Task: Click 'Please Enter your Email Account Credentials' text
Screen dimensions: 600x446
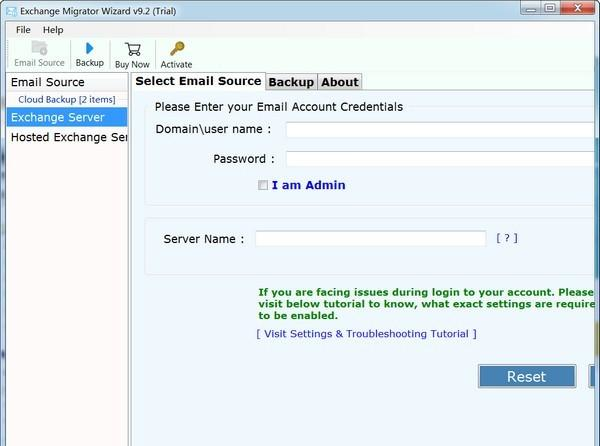Action: point(279,107)
